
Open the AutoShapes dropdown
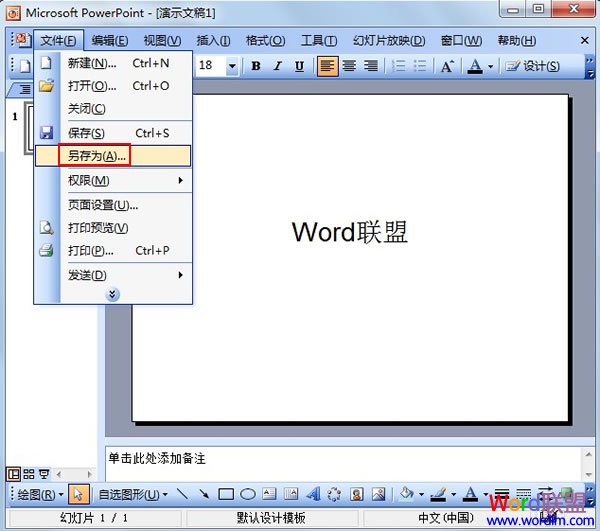pyautogui.click(x=133, y=495)
